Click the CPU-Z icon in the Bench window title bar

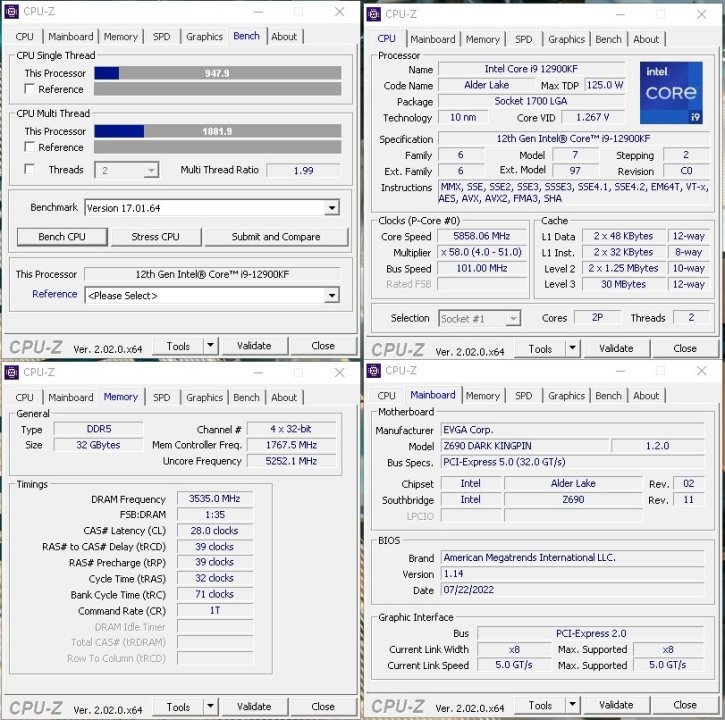tap(12, 10)
